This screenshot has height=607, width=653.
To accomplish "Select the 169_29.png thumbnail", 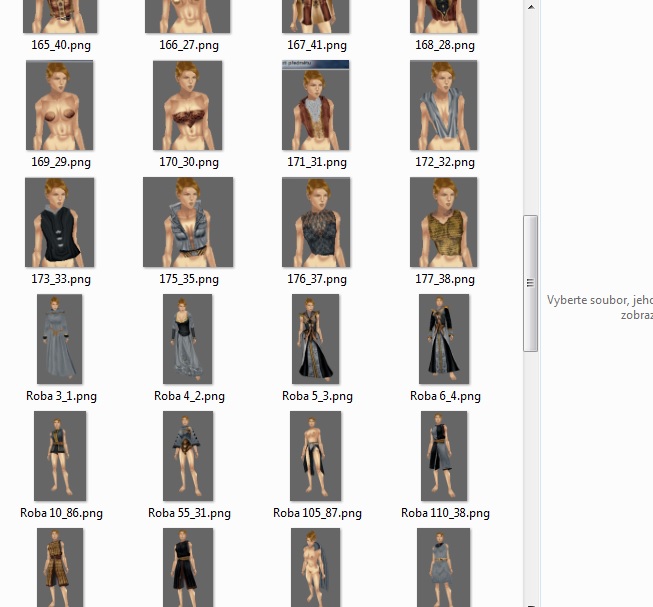I will point(60,105).
